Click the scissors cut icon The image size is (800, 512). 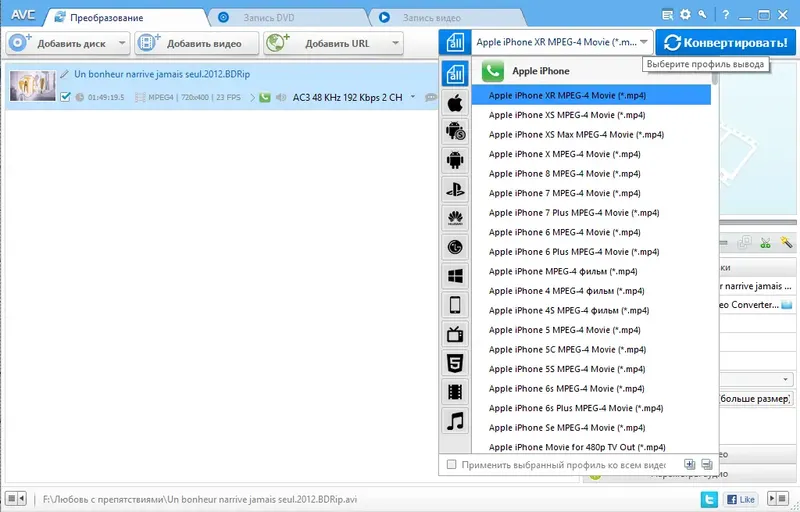point(765,243)
